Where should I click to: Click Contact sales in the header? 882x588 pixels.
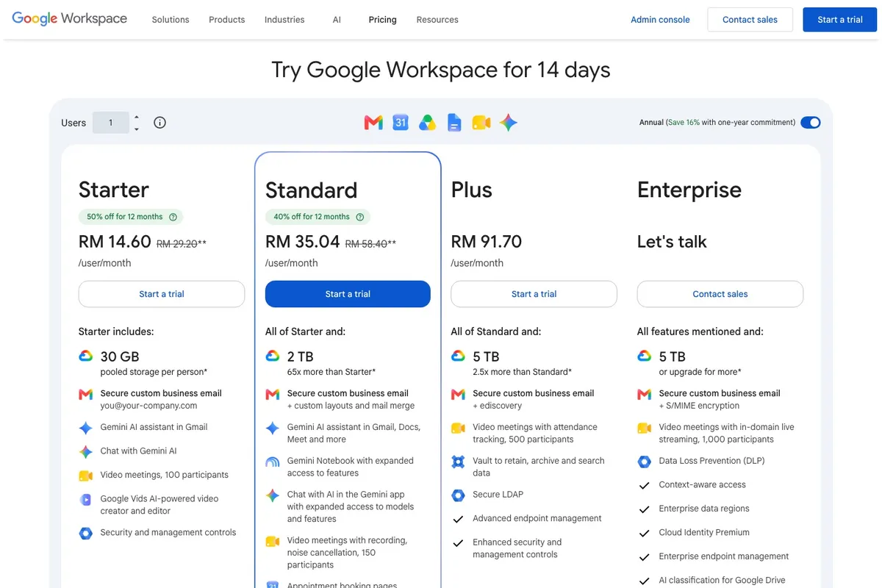pyautogui.click(x=750, y=20)
